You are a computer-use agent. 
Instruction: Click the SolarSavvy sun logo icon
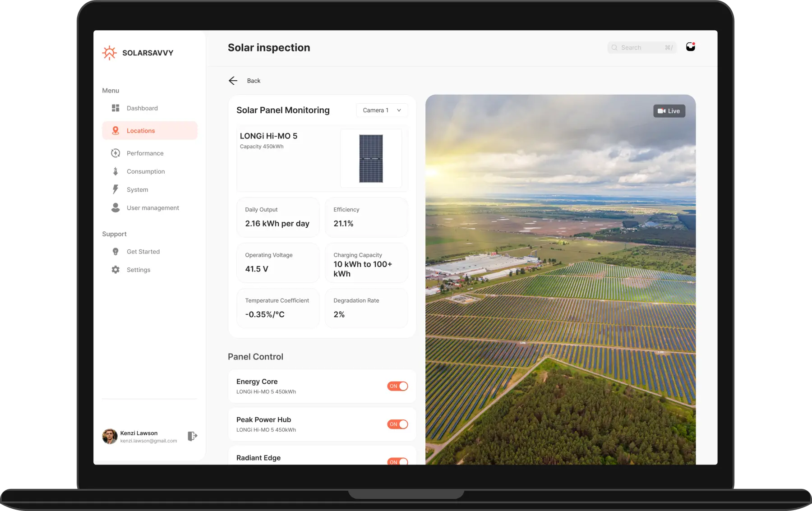(x=109, y=53)
